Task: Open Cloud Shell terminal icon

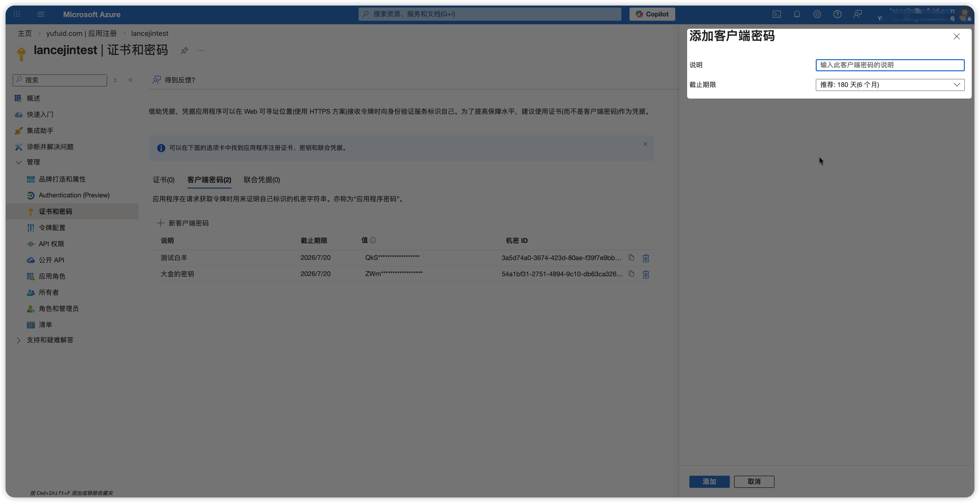Action: tap(777, 14)
